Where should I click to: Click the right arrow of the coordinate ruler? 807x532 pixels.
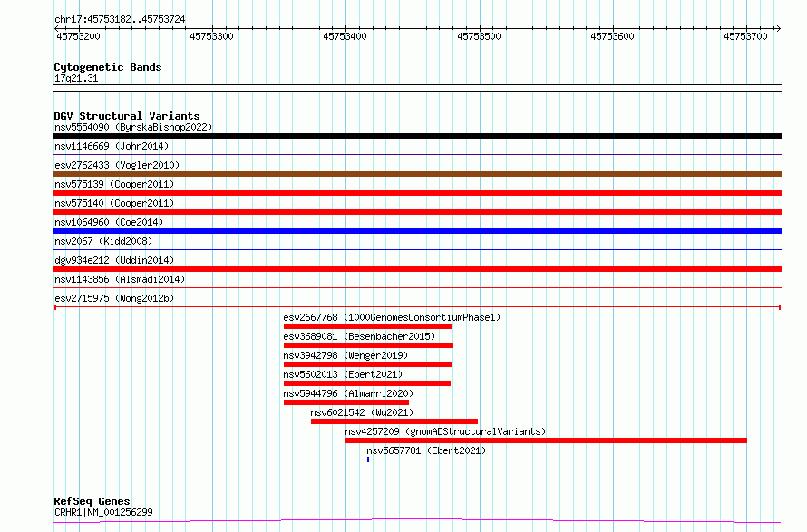tap(778, 29)
